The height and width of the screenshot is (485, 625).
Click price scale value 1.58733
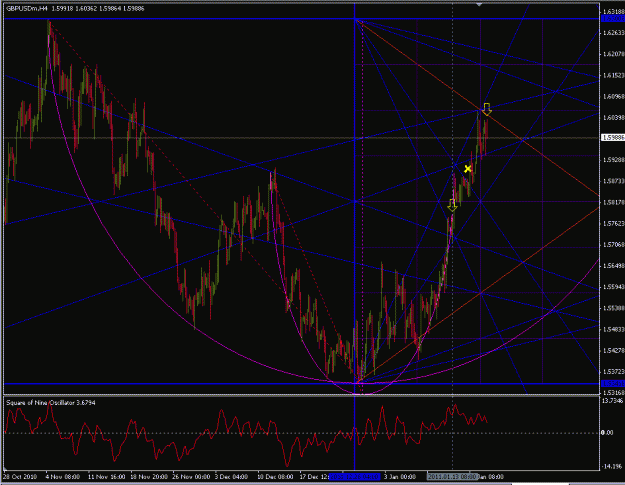click(x=614, y=181)
